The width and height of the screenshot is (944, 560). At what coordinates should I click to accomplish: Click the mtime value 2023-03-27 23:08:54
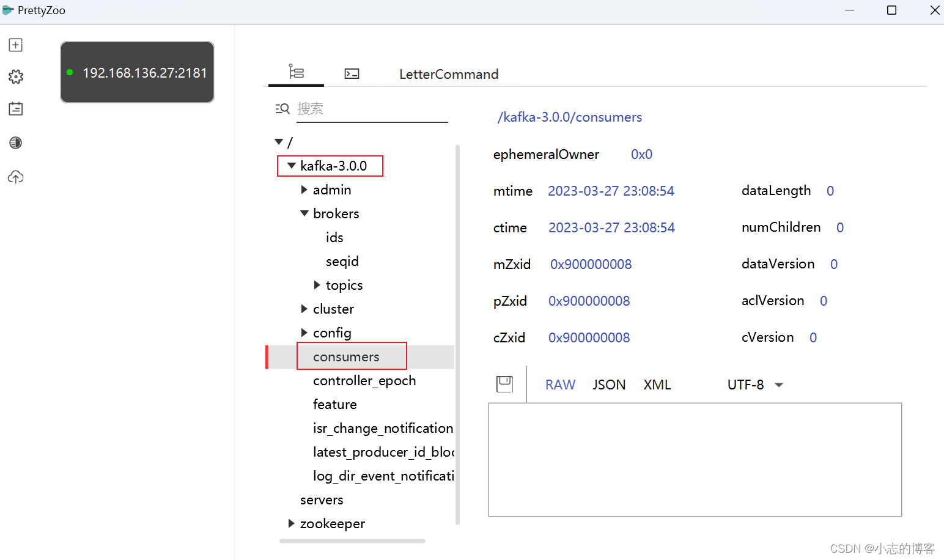coord(611,191)
